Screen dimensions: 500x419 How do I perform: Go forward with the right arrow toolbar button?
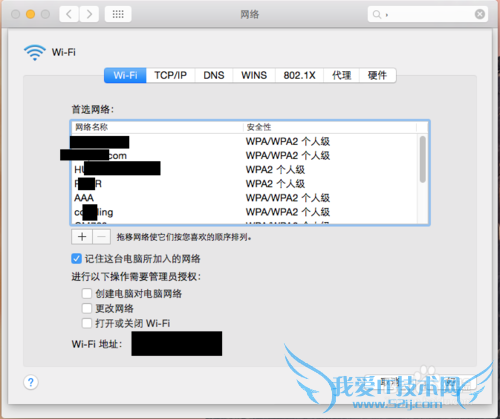[x=89, y=14]
